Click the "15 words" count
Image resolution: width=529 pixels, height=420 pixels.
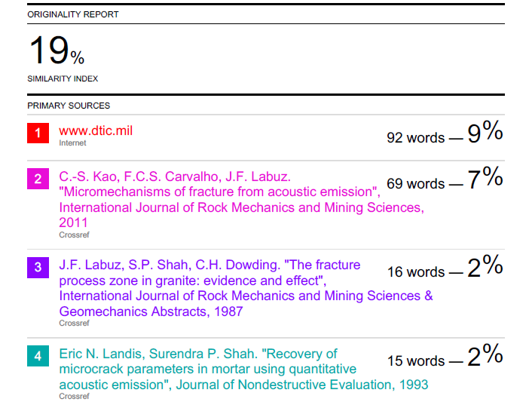416,360
